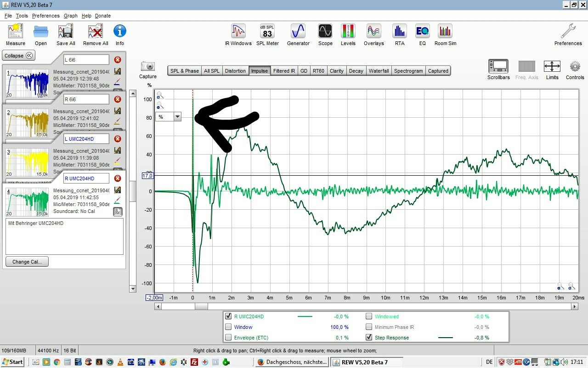This screenshot has width=588, height=368.
Task: Enable the Minimum Phase IR checkbox
Action: (x=369, y=327)
